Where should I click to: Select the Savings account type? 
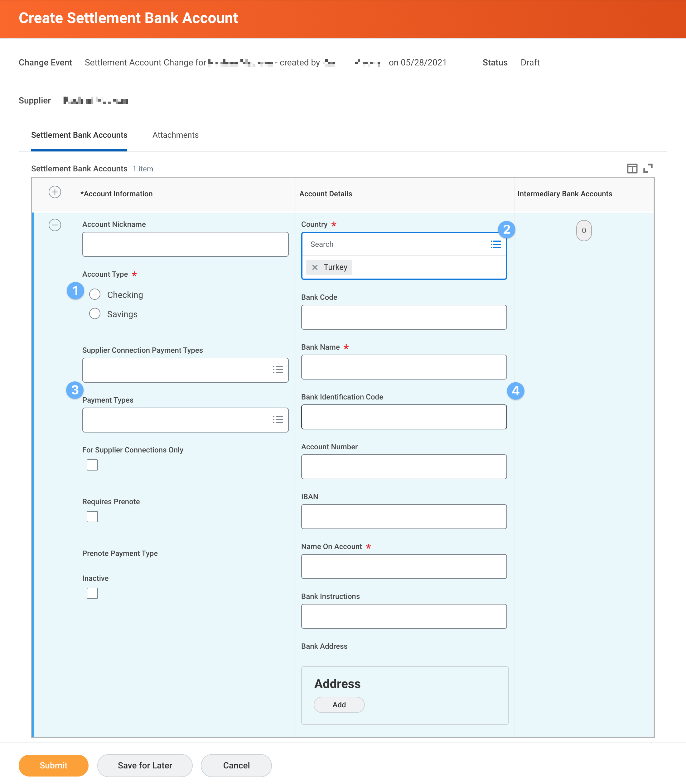click(x=95, y=314)
